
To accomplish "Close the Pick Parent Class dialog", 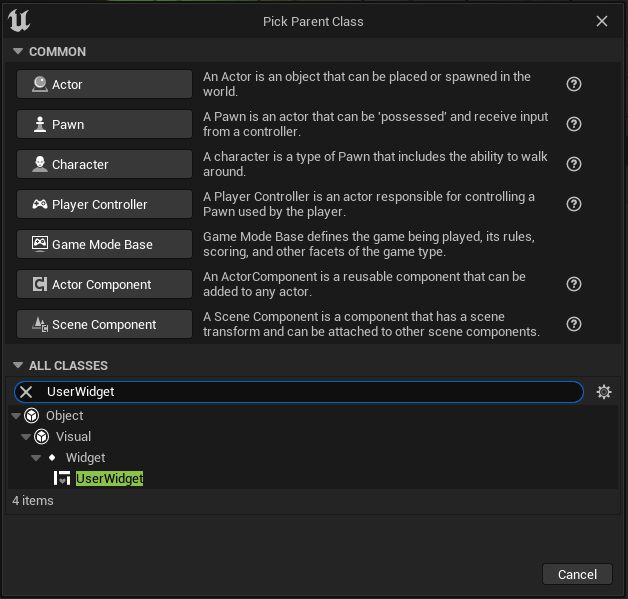I will pos(602,21).
